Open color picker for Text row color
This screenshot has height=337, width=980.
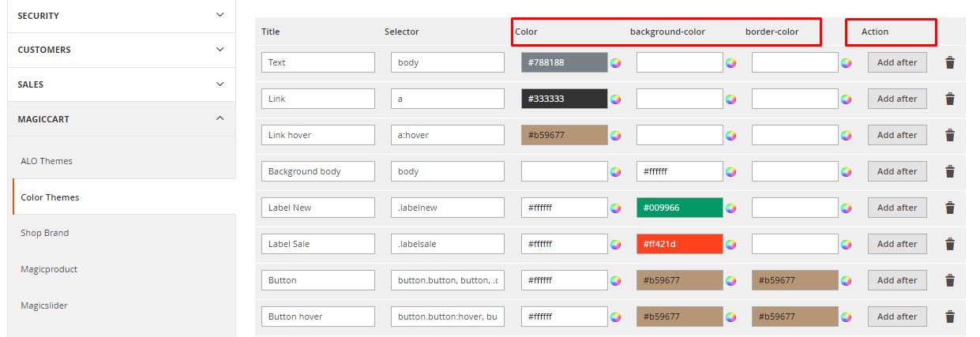tap(615, 63)
